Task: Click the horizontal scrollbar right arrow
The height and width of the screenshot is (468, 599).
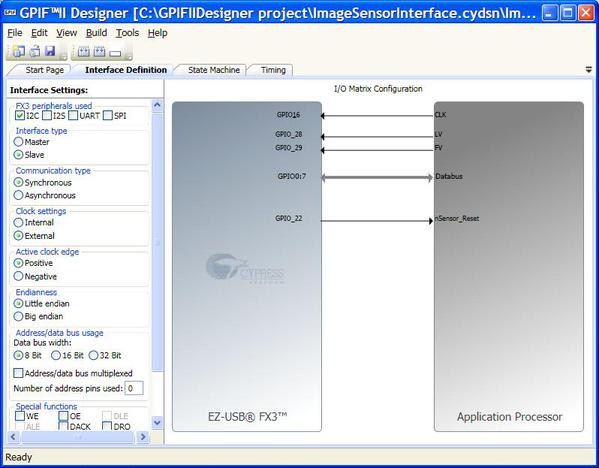Action: pyautogui.click(x=143, y=437)
